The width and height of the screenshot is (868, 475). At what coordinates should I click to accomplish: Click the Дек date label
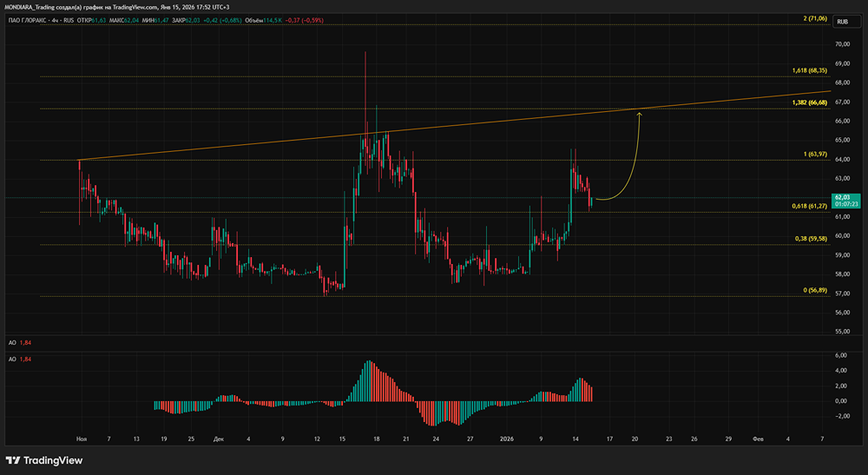(219, 439)
